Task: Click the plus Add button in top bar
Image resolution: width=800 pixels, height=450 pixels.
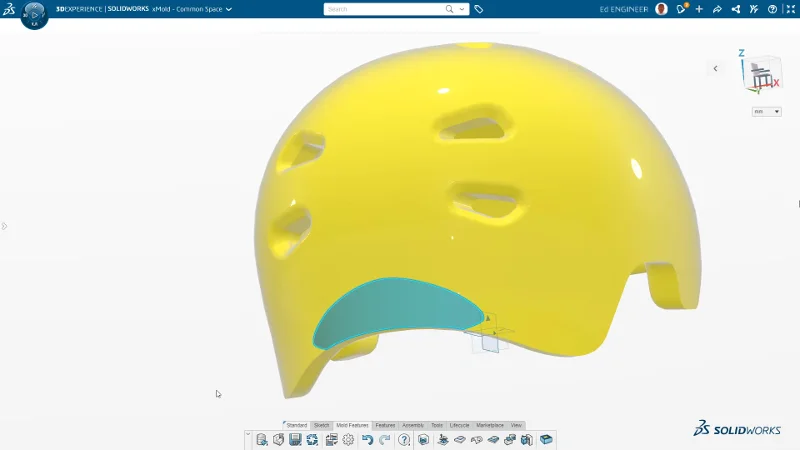Action: tap(699, 9)
